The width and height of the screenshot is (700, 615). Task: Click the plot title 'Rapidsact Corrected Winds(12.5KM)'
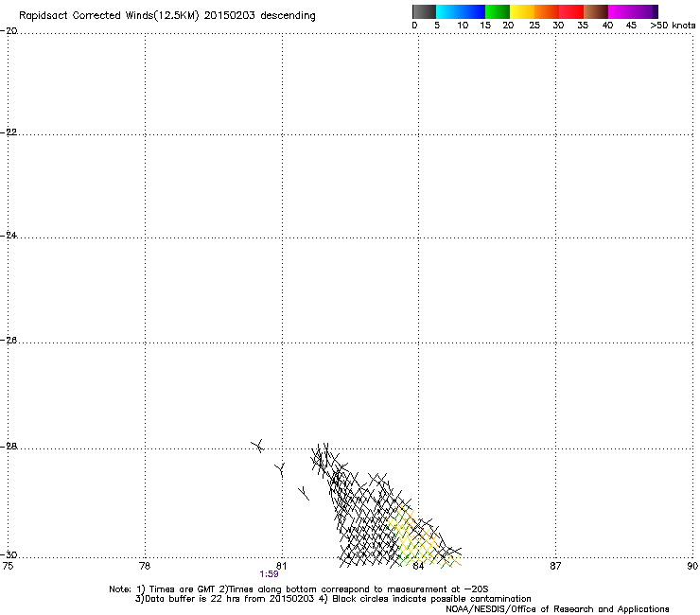click(109, 16)
